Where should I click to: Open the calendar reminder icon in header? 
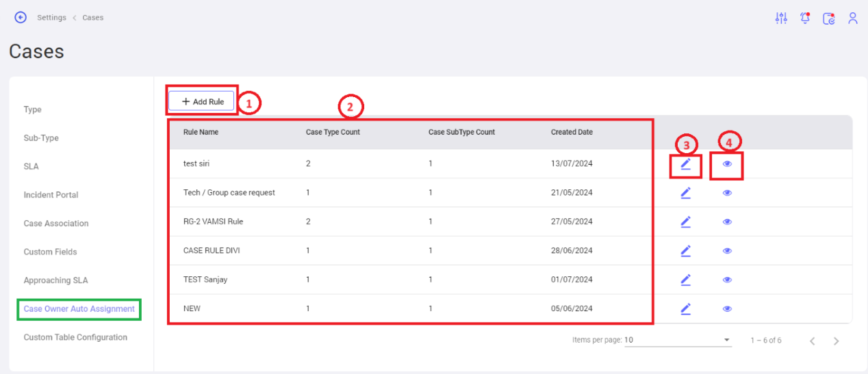coord(829,18)
